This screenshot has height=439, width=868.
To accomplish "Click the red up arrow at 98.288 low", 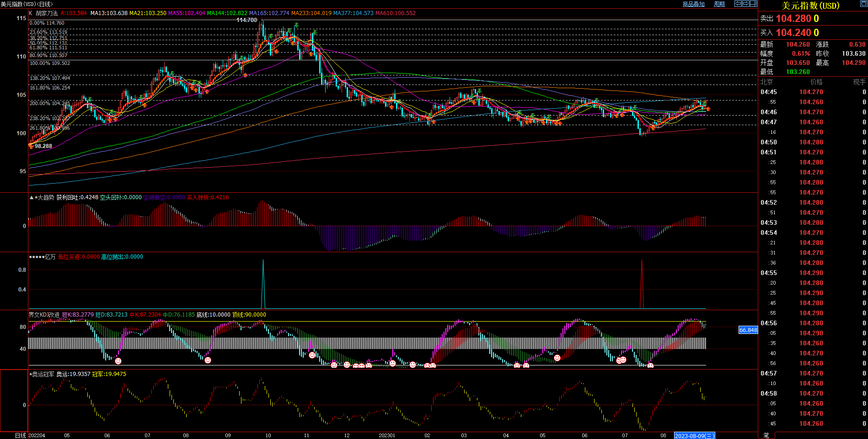I will point(31,146).
